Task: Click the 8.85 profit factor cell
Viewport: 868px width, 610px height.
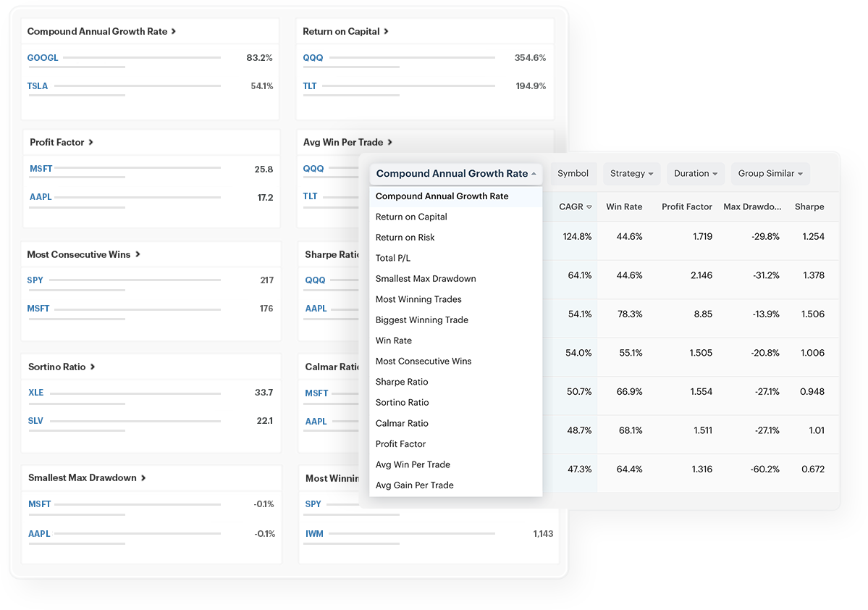Action: pyautogui.click(x=703, y=314)
